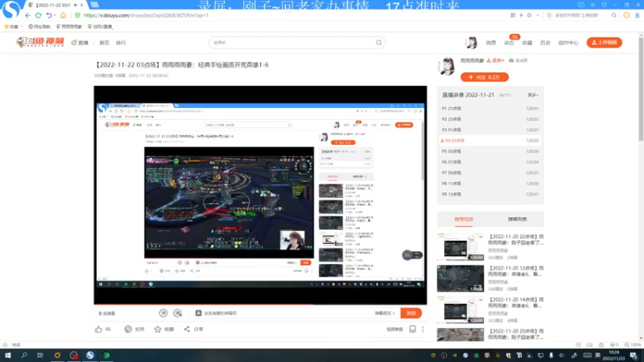Expand the 更多 link in replay list
Image resolution: width=644 pixels, height=362 pixels.
click(x=533, y=95)
